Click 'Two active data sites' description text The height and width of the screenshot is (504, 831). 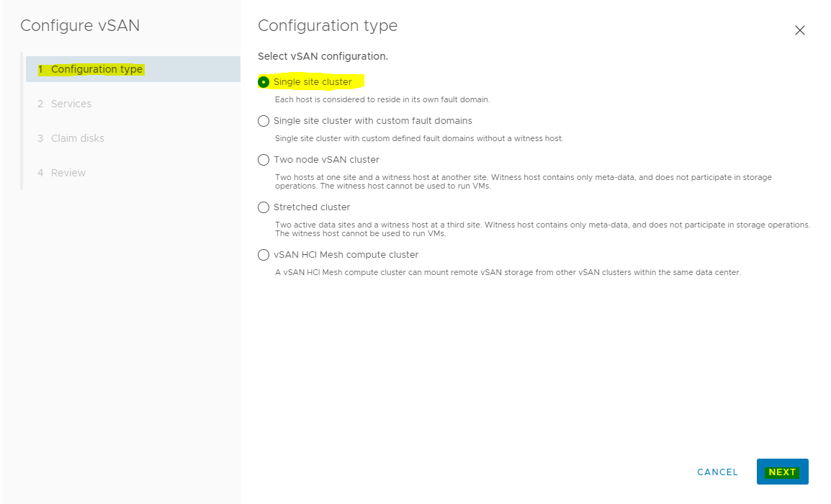click(x=543, y=229)
